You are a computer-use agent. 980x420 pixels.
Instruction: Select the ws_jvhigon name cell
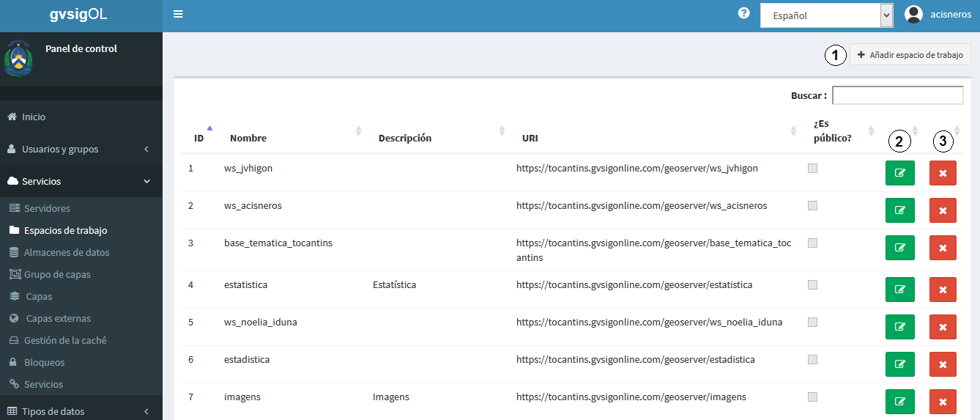click(248, 168)
